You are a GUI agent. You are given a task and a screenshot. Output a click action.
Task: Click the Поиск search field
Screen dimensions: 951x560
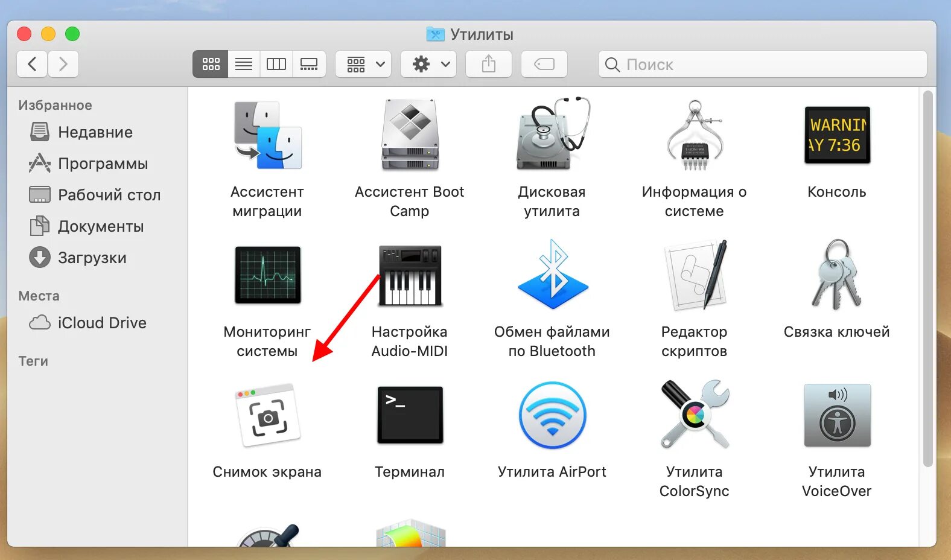(x=763, y=64)
